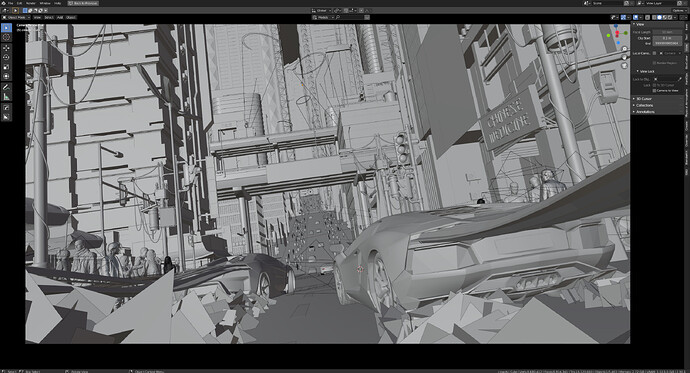Screen dimensions: 690x373
Task: Switch to solid viewport shading
Action: (659, 17)
